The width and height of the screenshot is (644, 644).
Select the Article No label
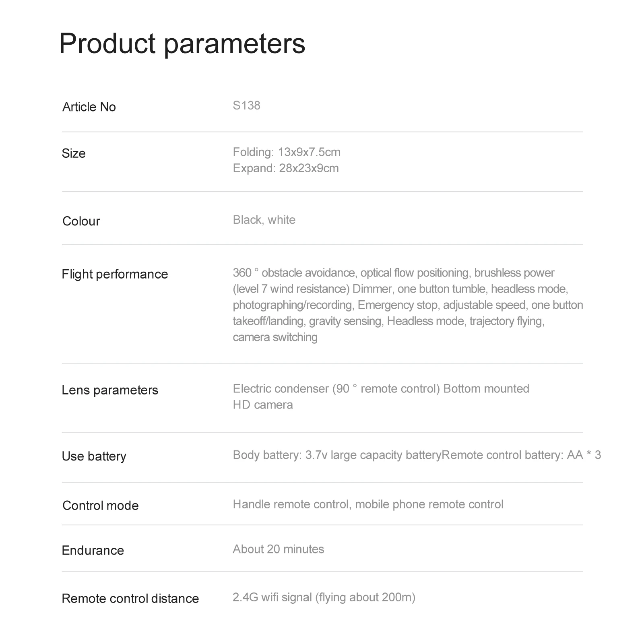point(89,107)
